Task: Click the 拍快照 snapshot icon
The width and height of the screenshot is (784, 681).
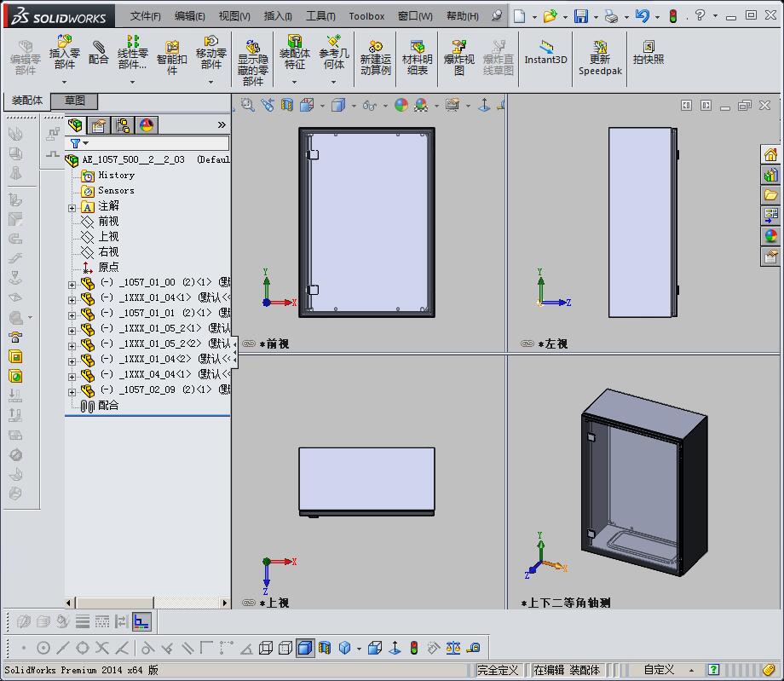Action: pyautogui.click(x=649, y=53)
